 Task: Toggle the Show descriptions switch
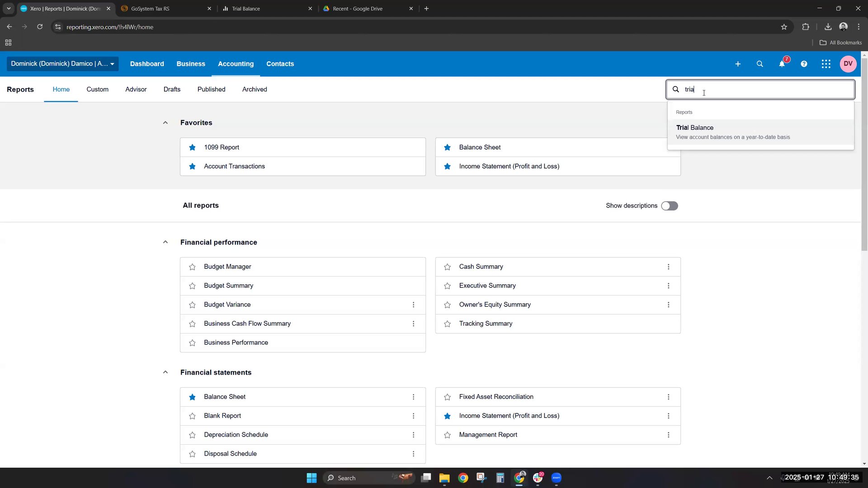[x=670, y=206]
